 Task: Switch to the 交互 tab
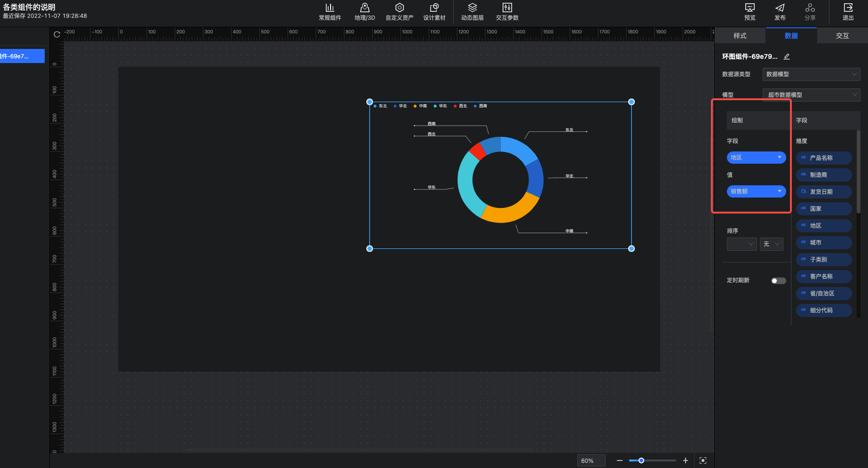click(x=842, y=36)
